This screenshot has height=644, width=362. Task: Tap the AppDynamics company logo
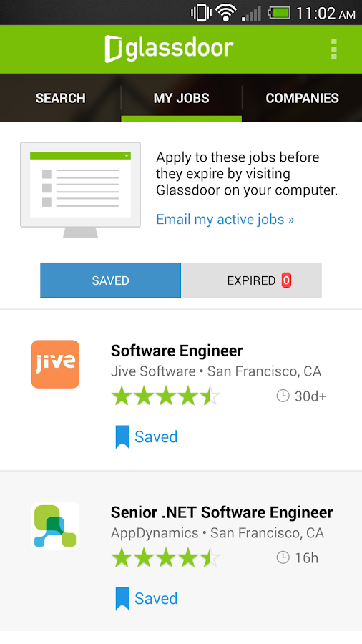[55, 526]
